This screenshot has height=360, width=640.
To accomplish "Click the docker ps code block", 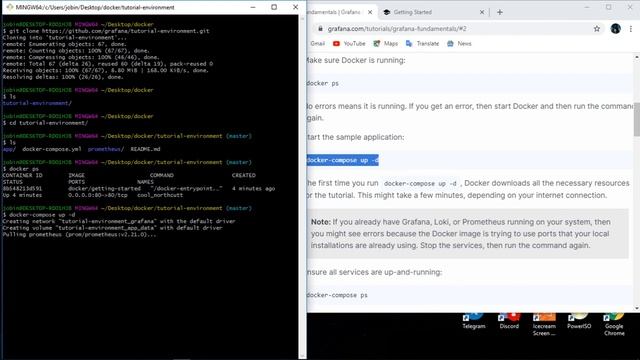I will click(x=469, y=83).
